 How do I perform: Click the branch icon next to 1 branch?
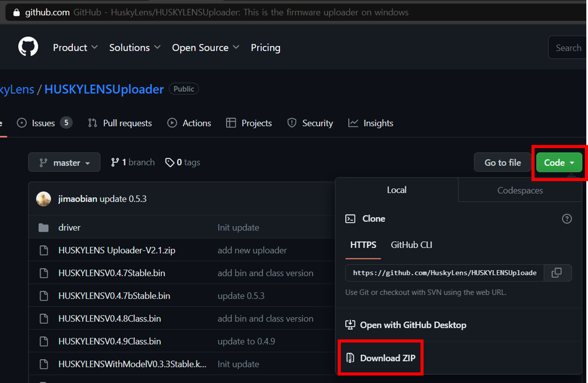point(115,162)
